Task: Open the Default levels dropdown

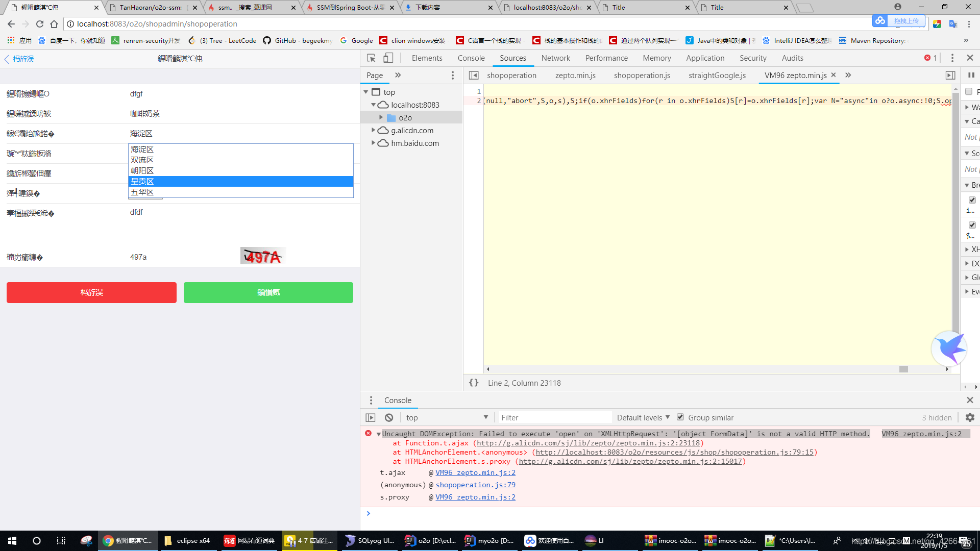Action: click(643, 418)
